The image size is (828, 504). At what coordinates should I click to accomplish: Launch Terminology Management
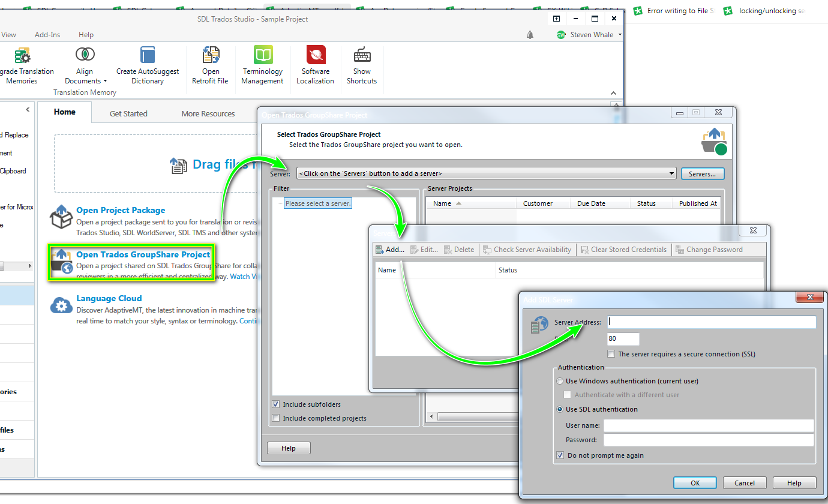(263, 55)
